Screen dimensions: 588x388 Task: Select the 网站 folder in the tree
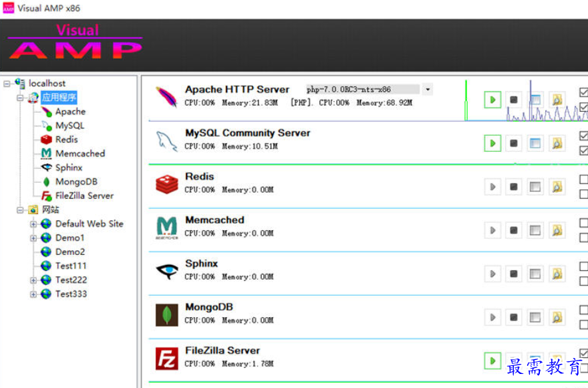tap(51, 209)
